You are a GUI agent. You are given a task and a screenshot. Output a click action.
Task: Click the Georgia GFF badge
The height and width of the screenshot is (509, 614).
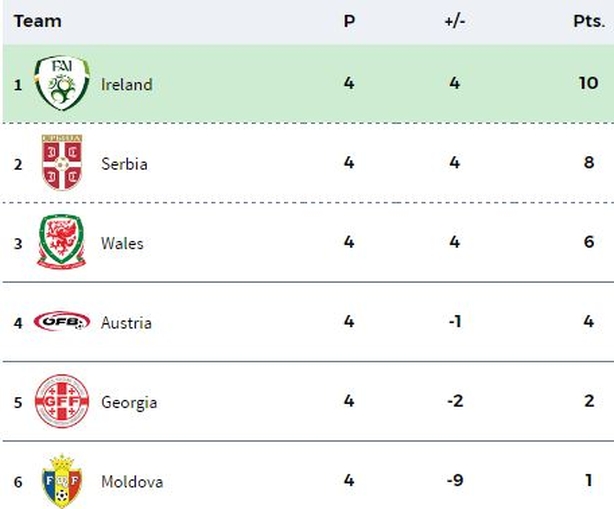62,401
